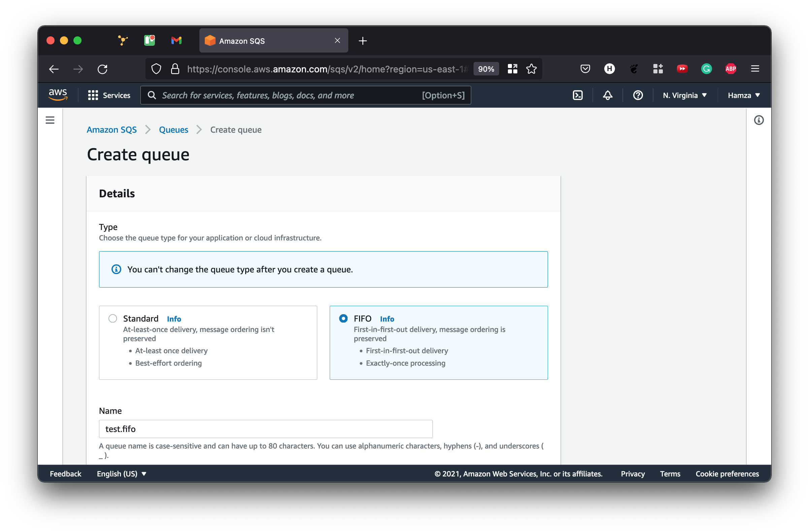Open Info link next to Standard
The height and width of the screenshot is (532, 809).
[174, 319]
